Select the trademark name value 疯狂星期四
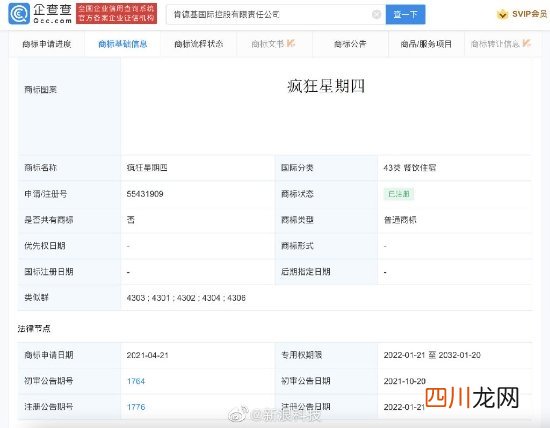Screen dimensions: 550x428 coord(147,168)
